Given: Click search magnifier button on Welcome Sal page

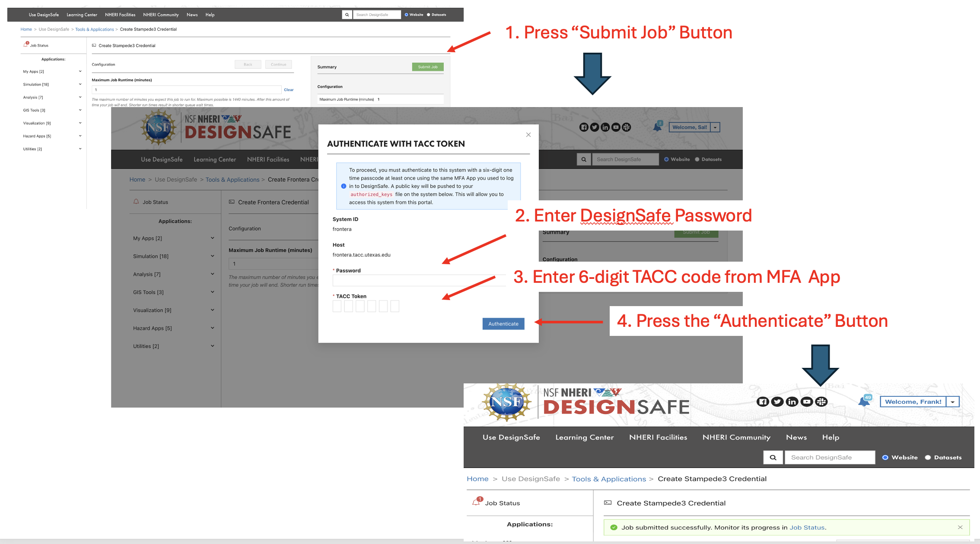Looking at the screenshot, I should tap(584, 159).
